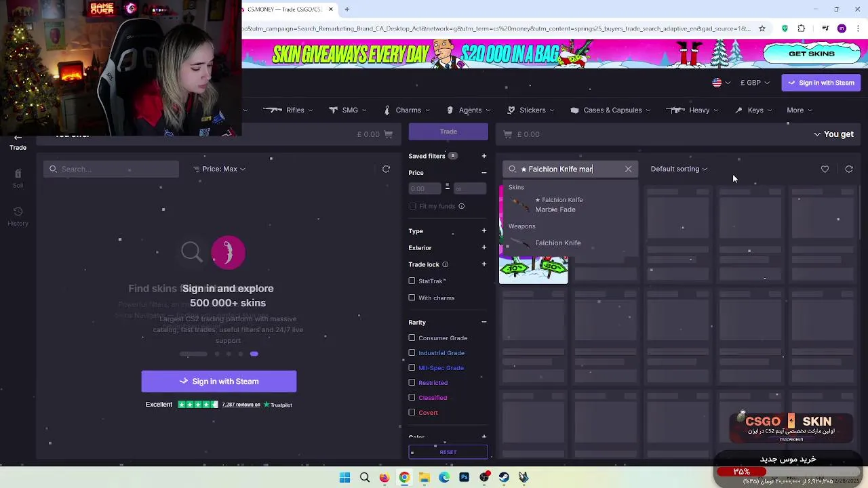Refresh the user inventory list
Screen dimensions: 868x488
pos(386,169)
